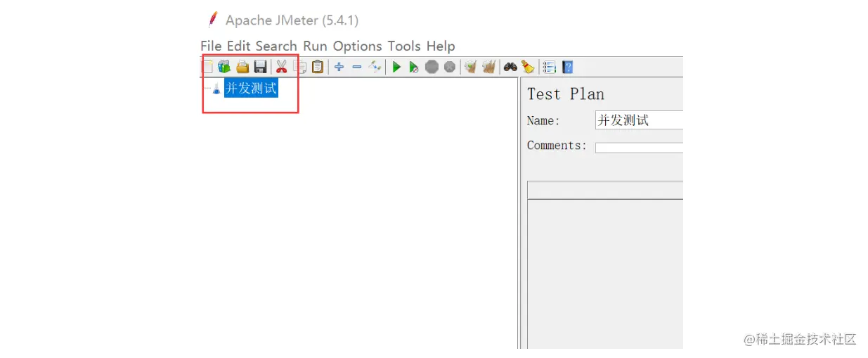Image resolution: width=868 pixels, height=358 pixels.
Task: Select the 并发测试 tree node
Action: tap(251, 89)
